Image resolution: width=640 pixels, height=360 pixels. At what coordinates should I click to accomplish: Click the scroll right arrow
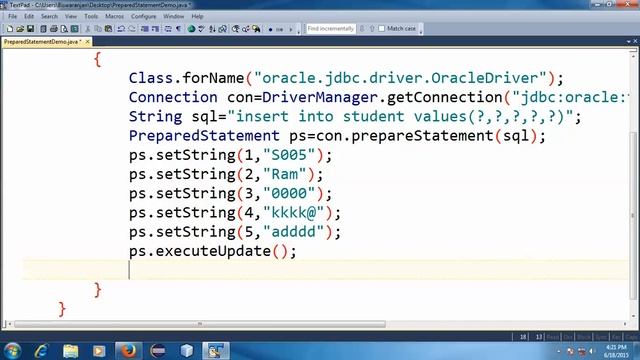(625, 324)
